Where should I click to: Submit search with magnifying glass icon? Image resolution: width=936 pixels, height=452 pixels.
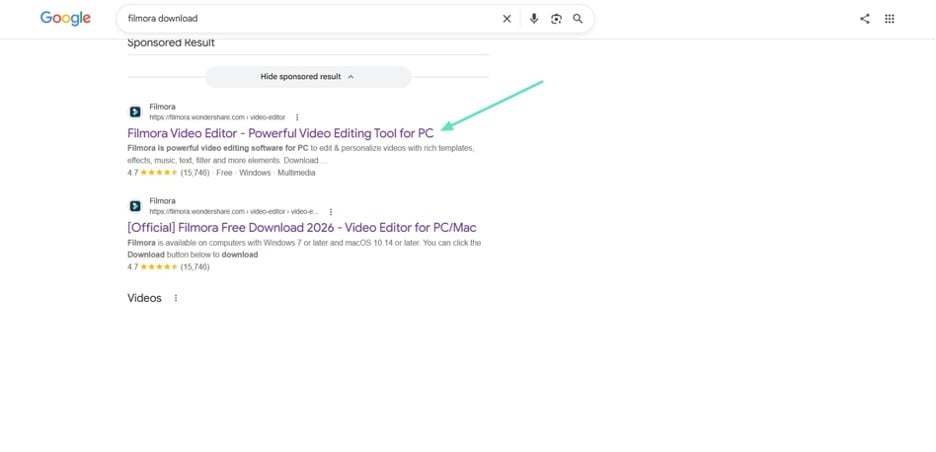click(578, 19)
